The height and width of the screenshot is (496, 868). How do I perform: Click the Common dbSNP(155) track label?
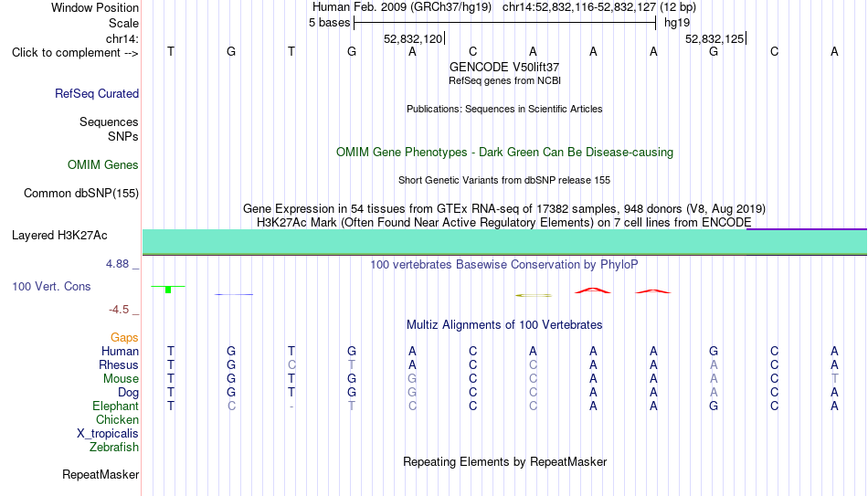point(81,194)
